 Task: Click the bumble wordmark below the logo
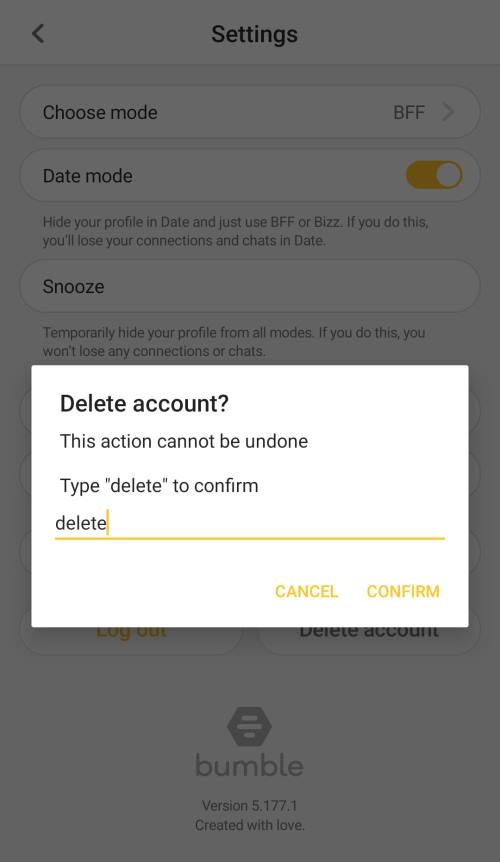[249, 765]
